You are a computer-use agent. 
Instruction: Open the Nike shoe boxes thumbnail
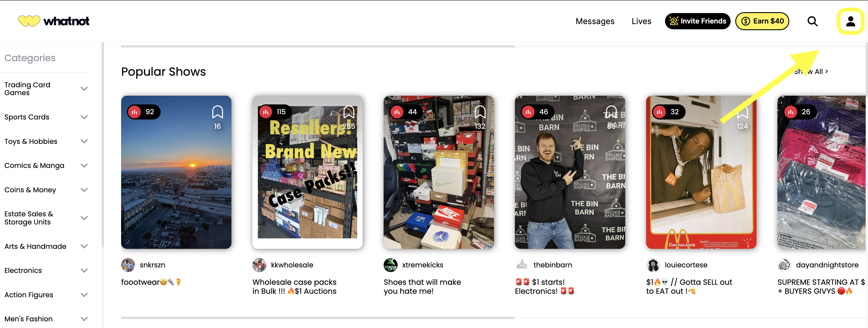pyautogui.click(x=439, y=172)
